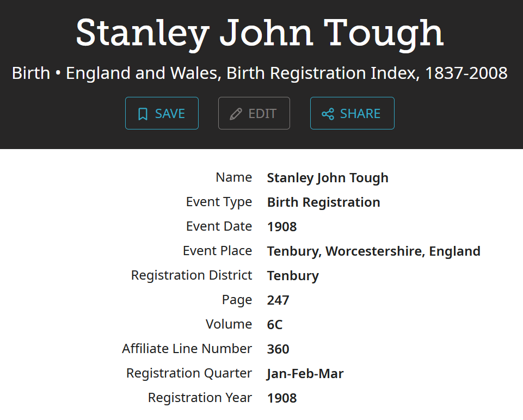Click the Birth Registration Index subtitle
Image resolution: width=523 pixels, height=420 pixels.
pyautogui.click(x=260, y=73)
